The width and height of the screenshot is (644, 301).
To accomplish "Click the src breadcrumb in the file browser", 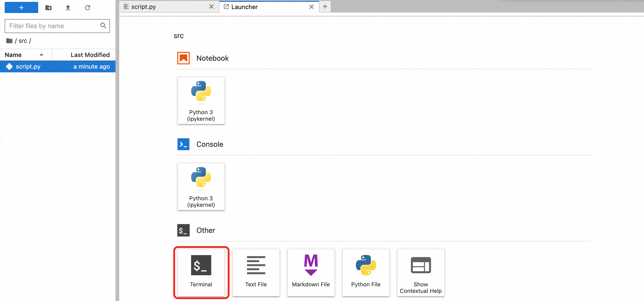I will coord(23,41).
